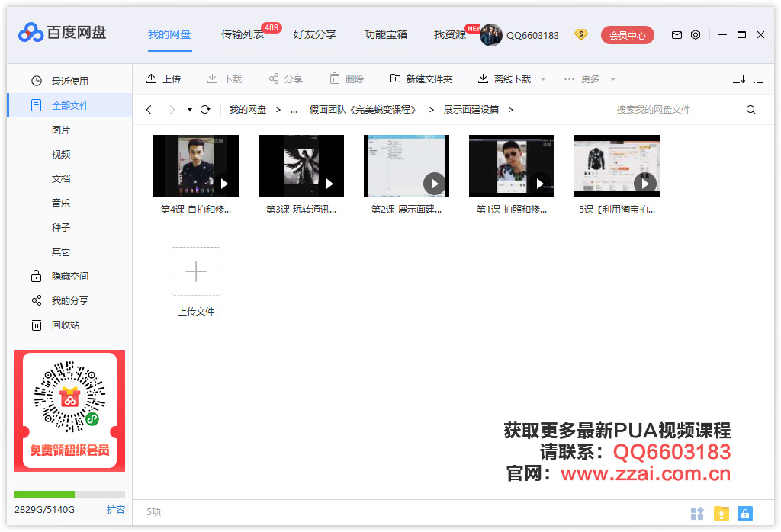
Task: Expand the 更多 dropdown arrow
Action: tap(613, 79)
